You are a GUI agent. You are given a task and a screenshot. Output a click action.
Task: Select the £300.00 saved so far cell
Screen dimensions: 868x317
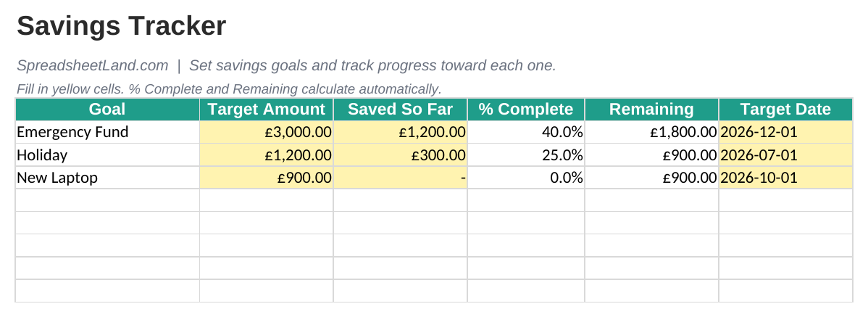(400, 155)
